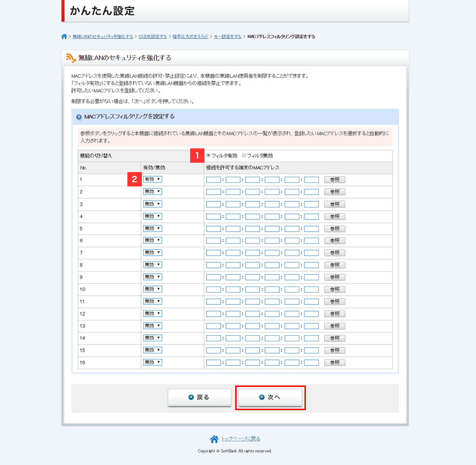Open the 有効/無効 dropdown for row 14
Viewport: 476px width, 465px height.
pyautogui.click(x=152, y=338)
